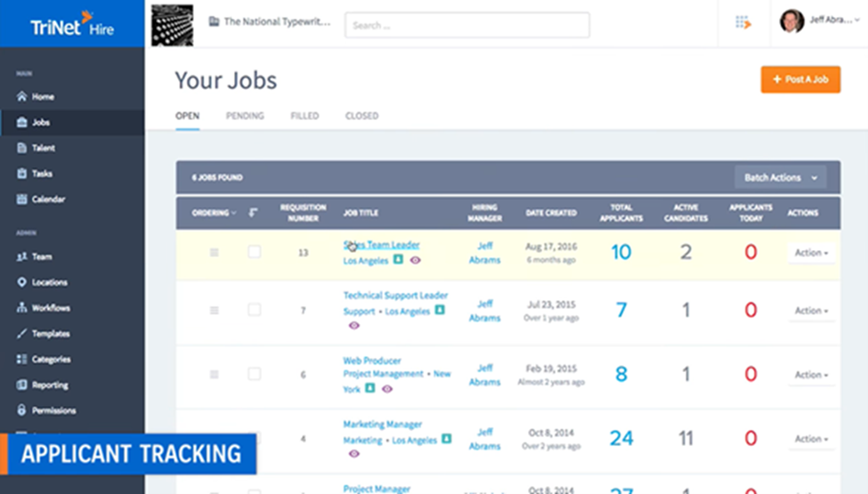Image resolution: width=868 pixels, height=494 pixels.
Task: Switch to the Filled jobs tab
Action: click(x=304, y=116)
